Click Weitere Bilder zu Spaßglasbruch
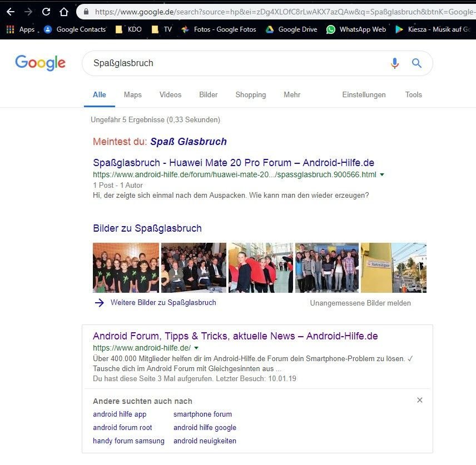The width and height of the screenshot is (476, 465). (x=163, y=303)
